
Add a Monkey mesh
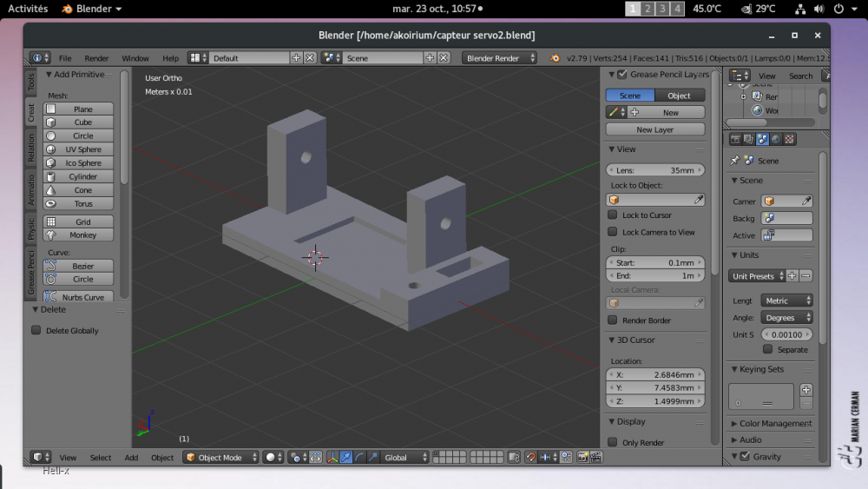[x=78, y=235]
